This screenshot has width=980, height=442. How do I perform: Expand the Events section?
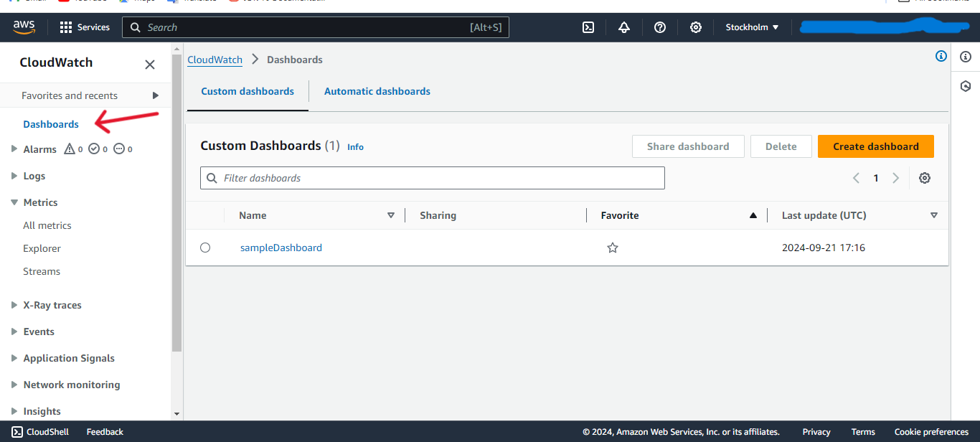(14, 331)
